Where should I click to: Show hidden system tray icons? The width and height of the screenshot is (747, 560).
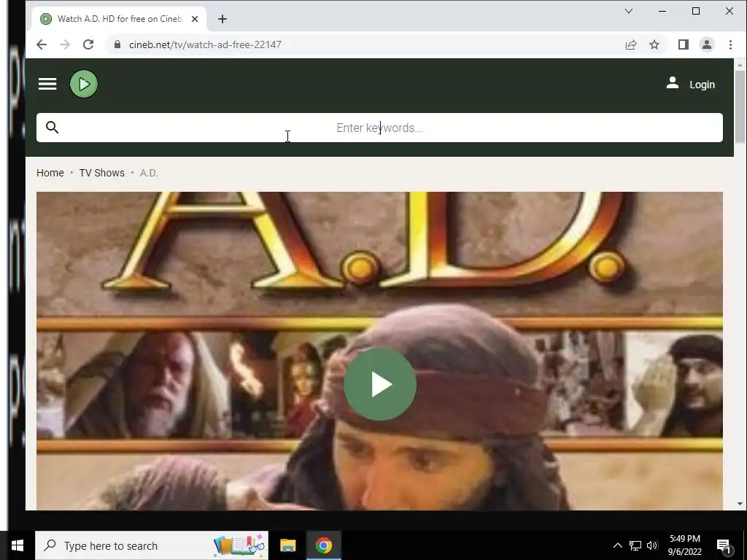(617, 545)
